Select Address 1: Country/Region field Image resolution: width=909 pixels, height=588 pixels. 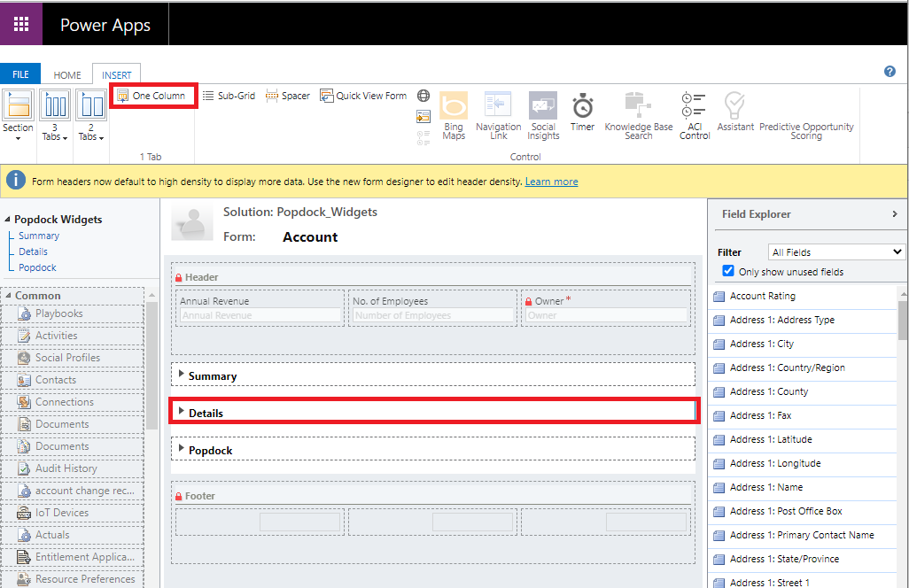(x=804, y=367)
